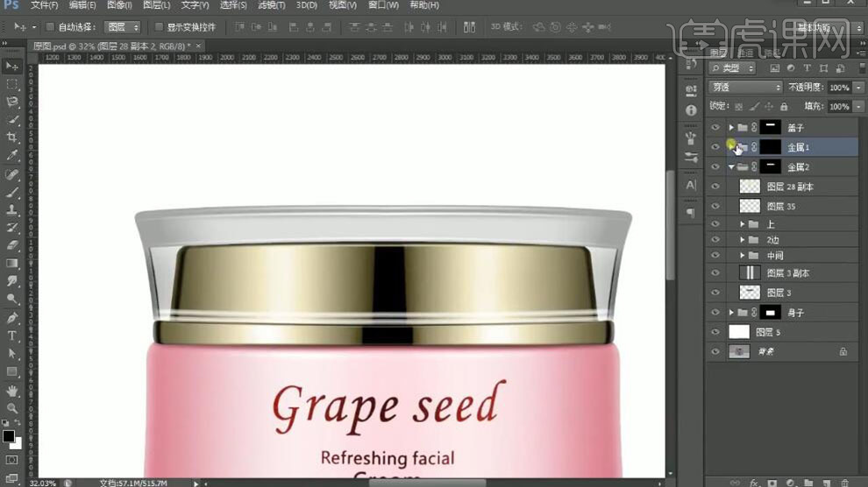Open the 不透明度 slider arrow
868x487 pixels.
pos(858,88)
